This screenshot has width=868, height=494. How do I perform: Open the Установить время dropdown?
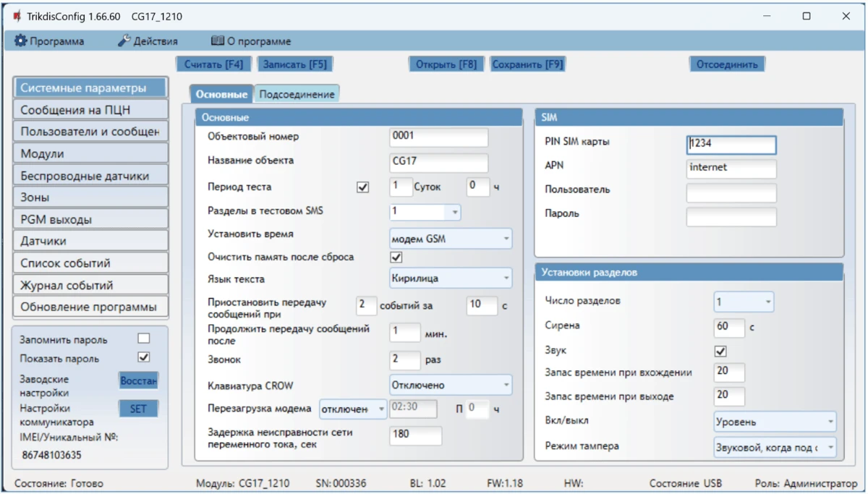point(451,238)
